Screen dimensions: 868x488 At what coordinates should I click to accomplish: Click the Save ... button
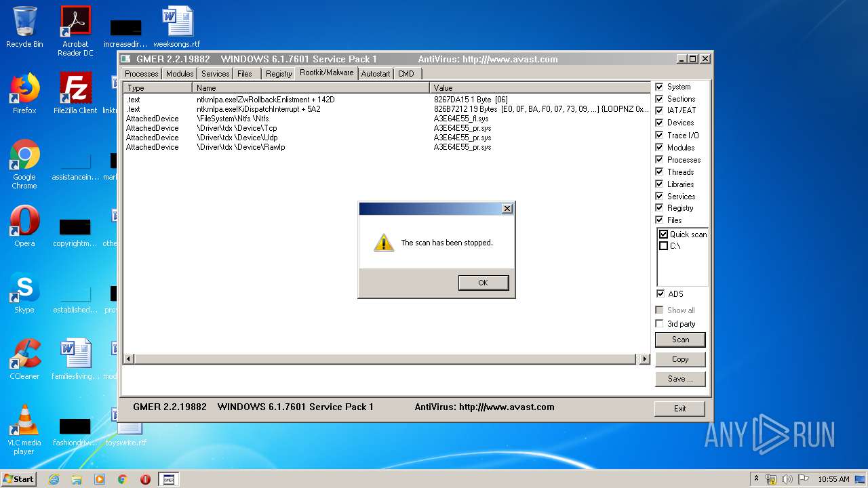[680, 379]
